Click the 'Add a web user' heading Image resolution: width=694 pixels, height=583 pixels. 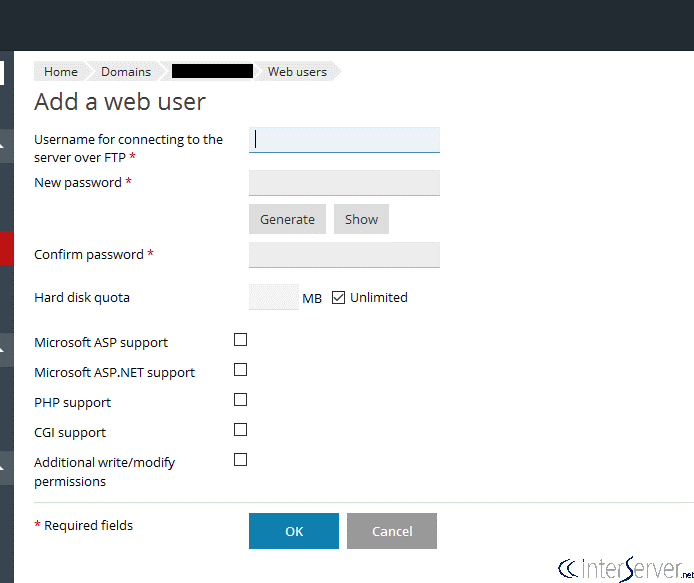point(120,102)
